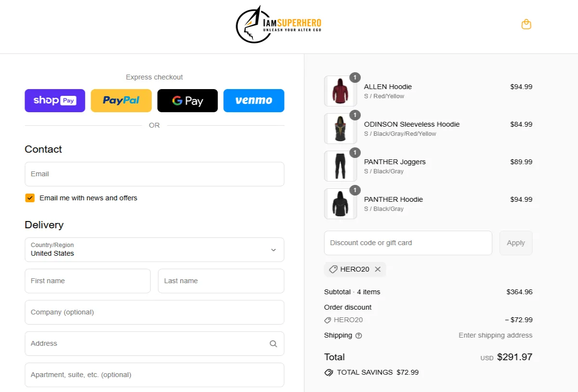Click into the Address field
This screenshot has height=392, width=578.
[155, 343]
